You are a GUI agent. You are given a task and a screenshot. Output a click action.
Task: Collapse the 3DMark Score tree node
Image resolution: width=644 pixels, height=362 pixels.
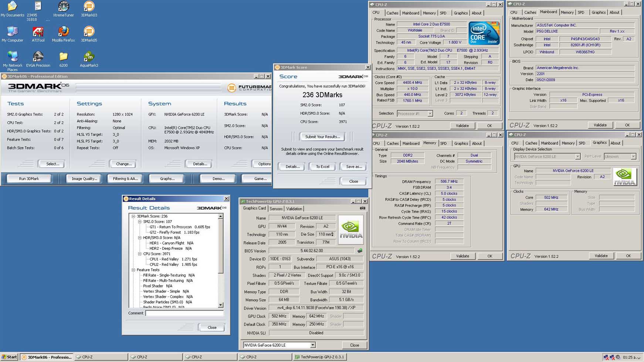[x=133, y=216]
